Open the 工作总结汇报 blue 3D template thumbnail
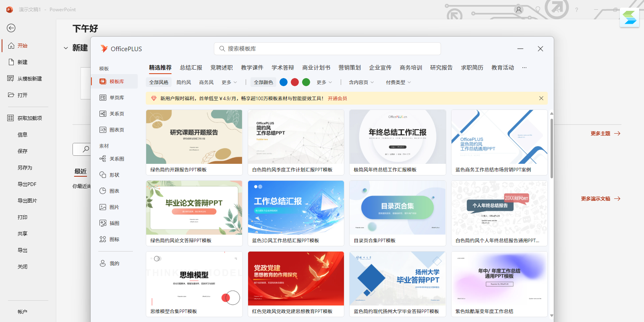The image size is (644, 322). point(296,208)
